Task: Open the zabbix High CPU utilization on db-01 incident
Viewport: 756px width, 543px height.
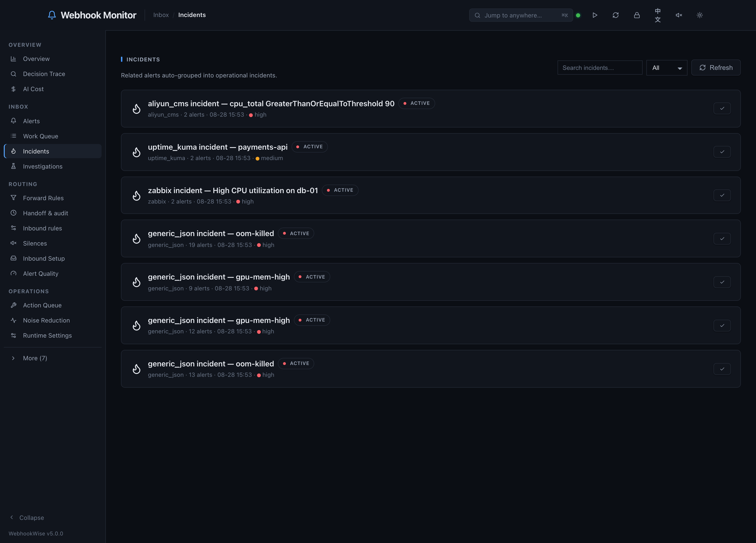Action: (x=431, y=195)
